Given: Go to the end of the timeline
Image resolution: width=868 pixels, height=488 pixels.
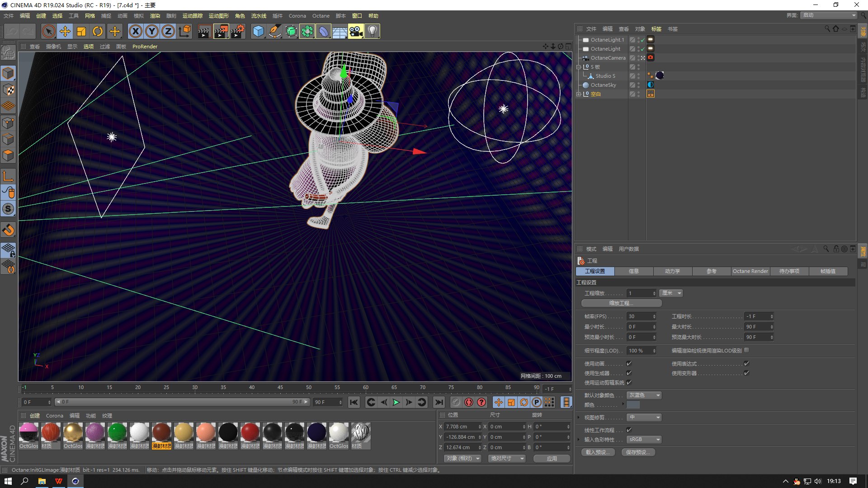Looking at the screenshot, I should (x=439, y=402).
